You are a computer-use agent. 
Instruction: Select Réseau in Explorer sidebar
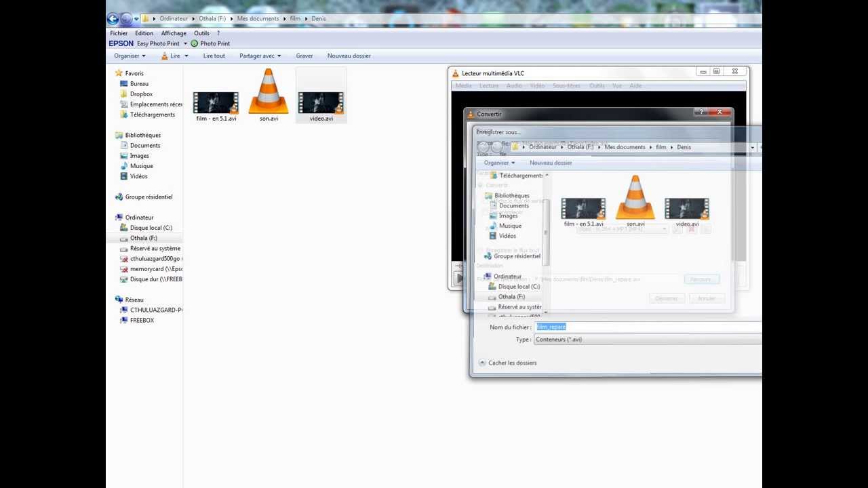(x=129, y=300)
